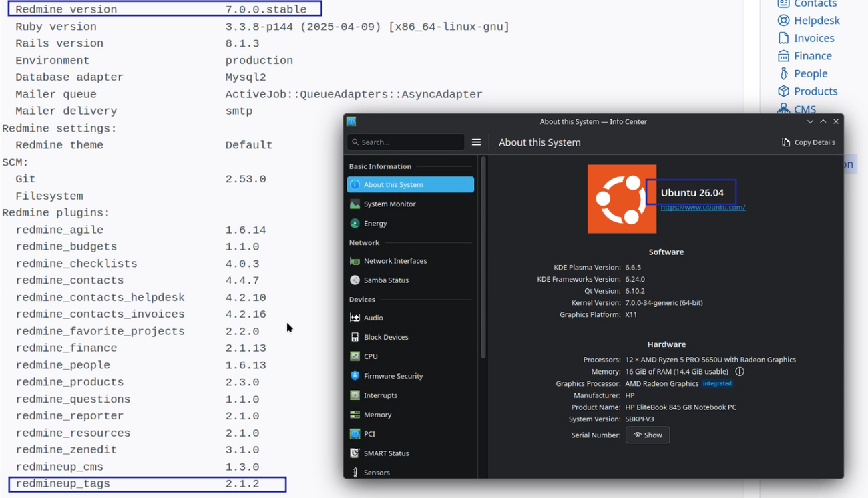Click the Graphics Platform value X11

(632, 314)
